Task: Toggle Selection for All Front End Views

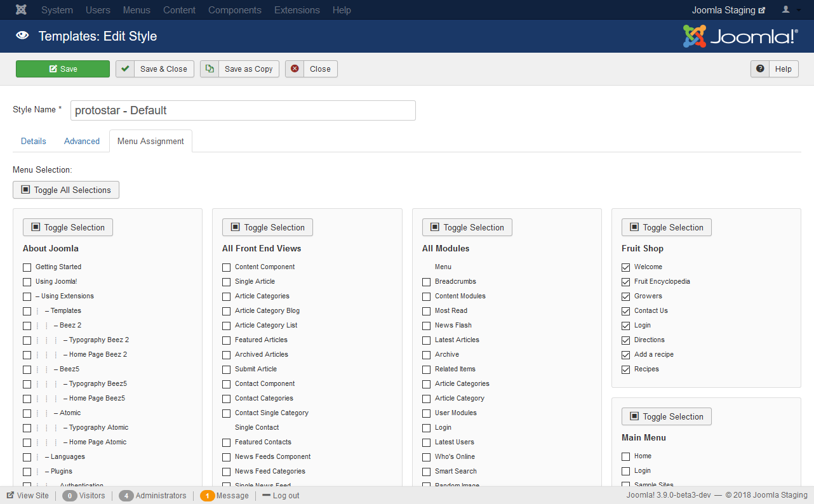Action: 267,227
